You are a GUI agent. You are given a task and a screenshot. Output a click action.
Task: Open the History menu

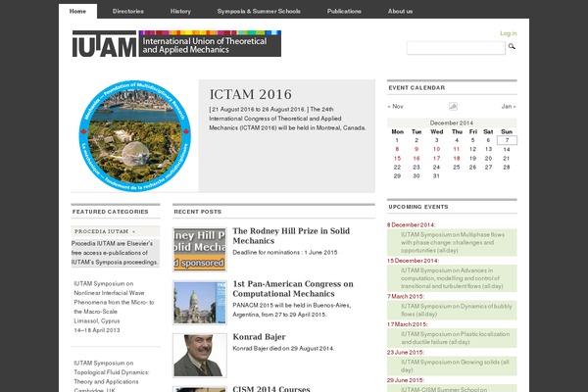[180, 11]
